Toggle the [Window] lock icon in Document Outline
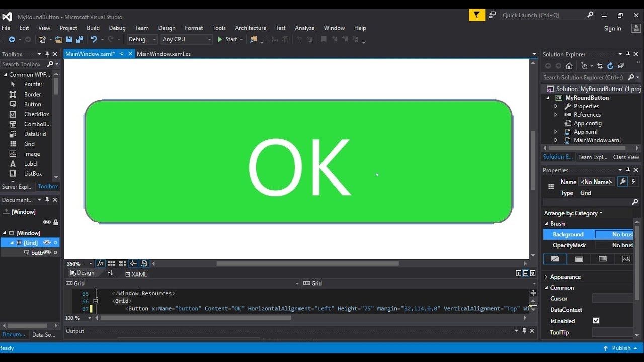The image size is (644, 362). (55, 222)
